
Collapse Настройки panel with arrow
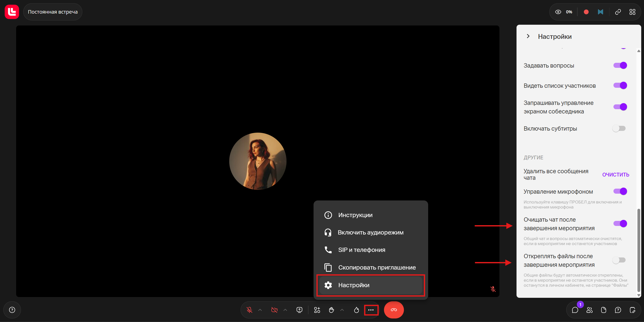(x=528, y=36)
